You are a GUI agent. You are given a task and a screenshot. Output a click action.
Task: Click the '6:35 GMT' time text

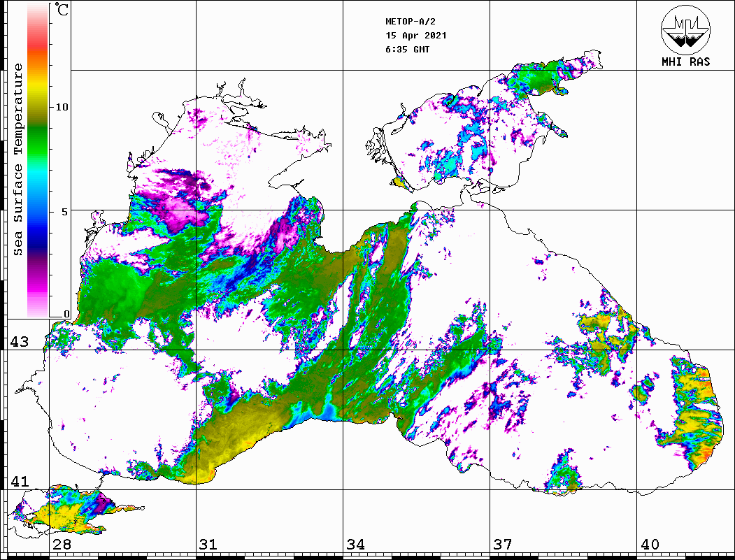click(407, 49)
